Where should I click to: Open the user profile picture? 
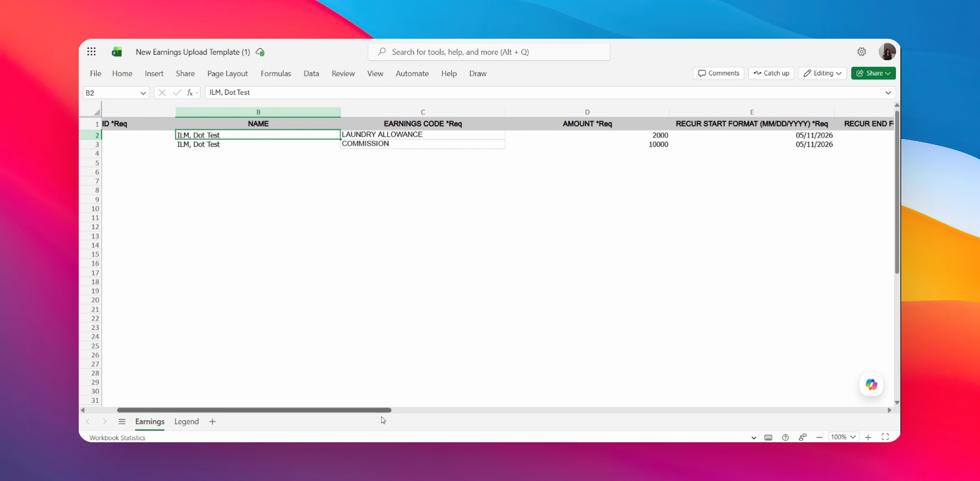[x=887, y=51]
